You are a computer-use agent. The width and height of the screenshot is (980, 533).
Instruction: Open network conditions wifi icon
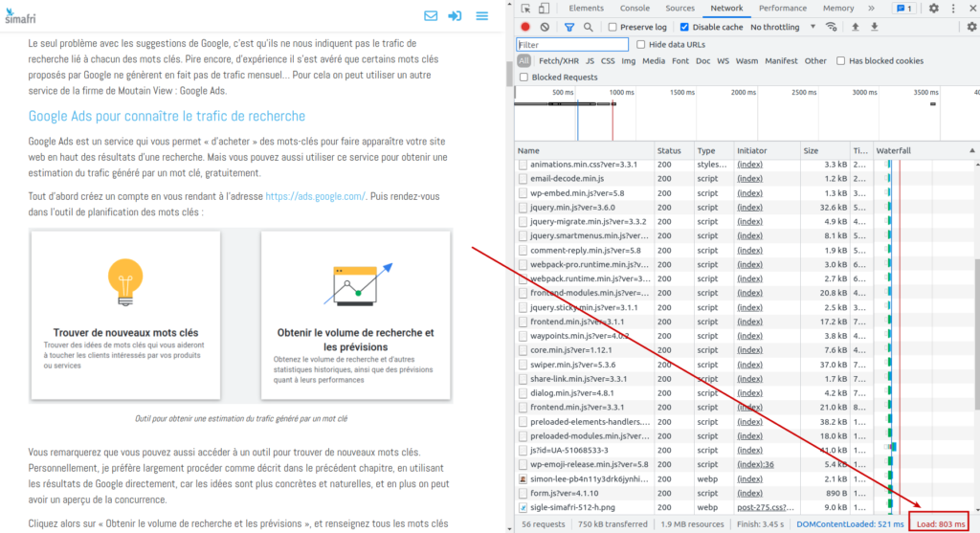click(831, 27)
